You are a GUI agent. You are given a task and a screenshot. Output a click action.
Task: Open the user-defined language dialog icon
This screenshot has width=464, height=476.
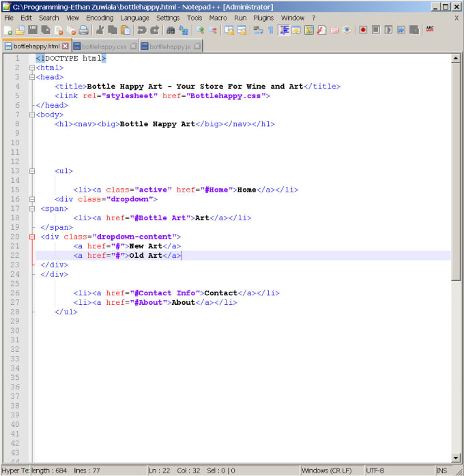[x=296, y=30]
